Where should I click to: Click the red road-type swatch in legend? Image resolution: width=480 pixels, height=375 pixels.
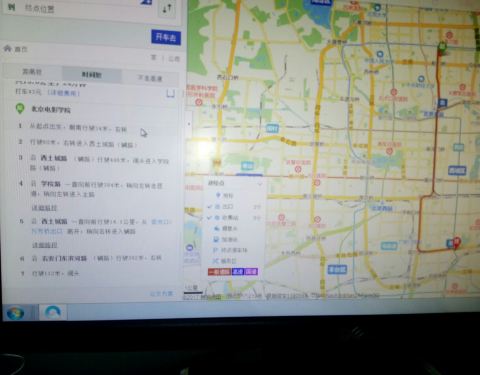pos(219,272)
